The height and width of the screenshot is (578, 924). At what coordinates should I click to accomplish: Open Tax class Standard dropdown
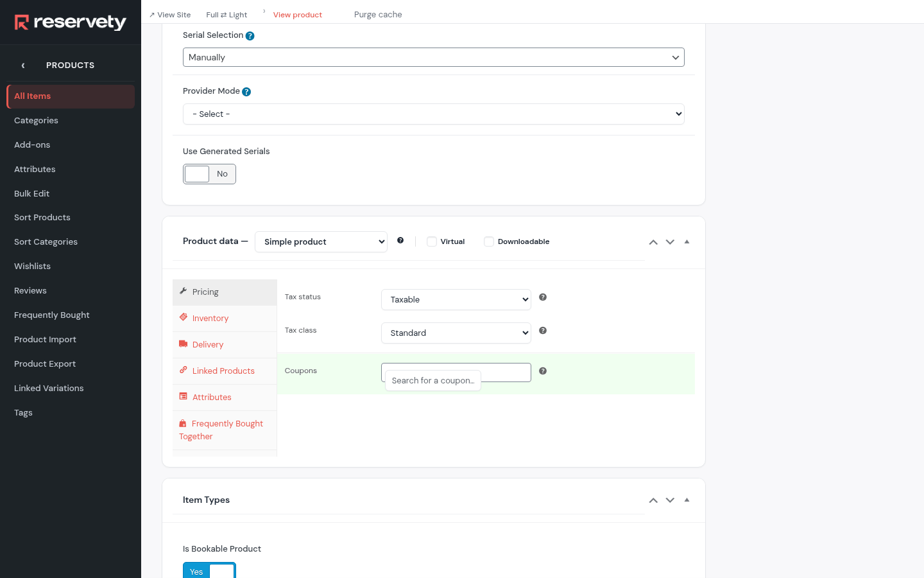[x=456, y=333]
